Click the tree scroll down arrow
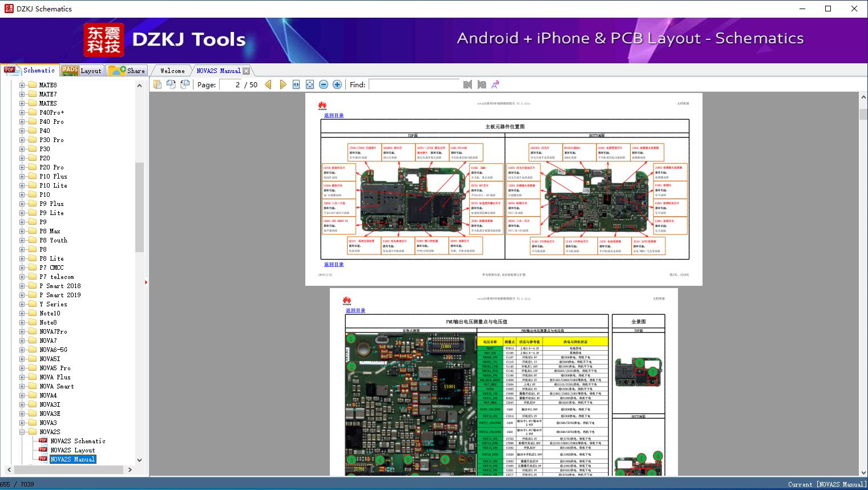The height and width of the screenshot is (490, 868). coord(139,460)
